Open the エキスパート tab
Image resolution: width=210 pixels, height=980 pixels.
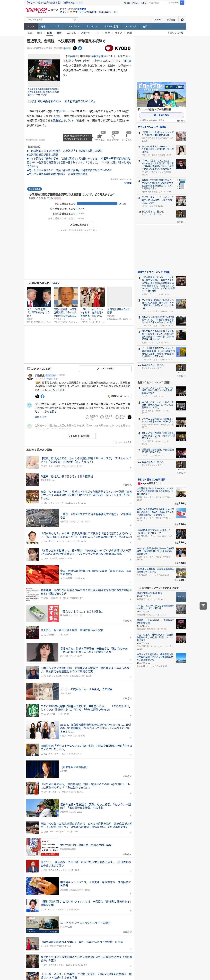[x=72, y=27]
